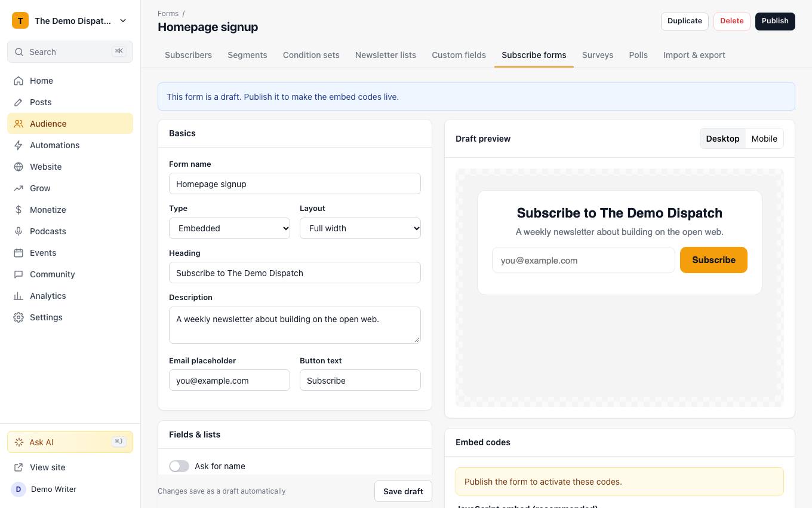Viewport: 812px width, 508px height.
Task: Click the Posts pencil icon
Action: pyautogui.click(x=19, y=102)
